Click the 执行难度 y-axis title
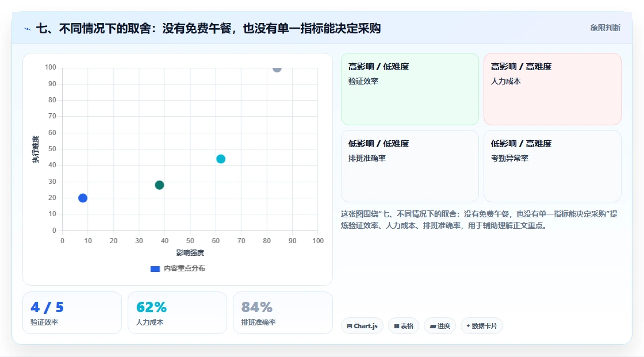 (36, 149)
